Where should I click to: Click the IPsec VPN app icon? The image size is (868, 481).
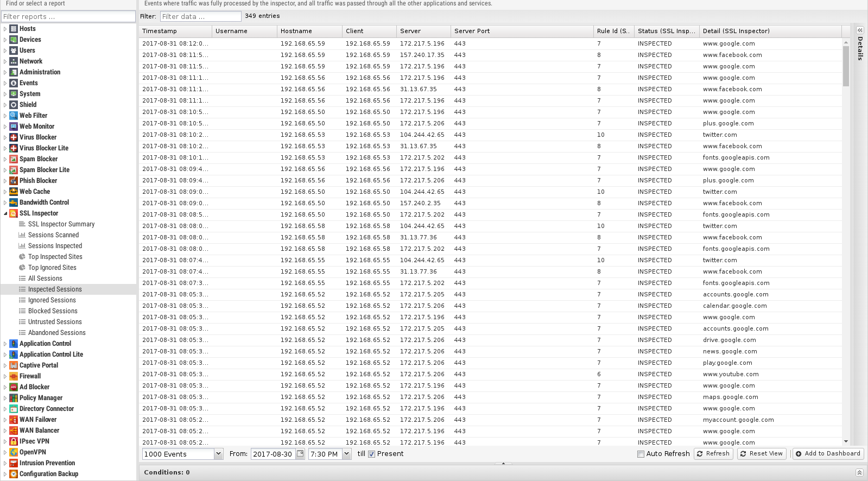coord(14,441)
